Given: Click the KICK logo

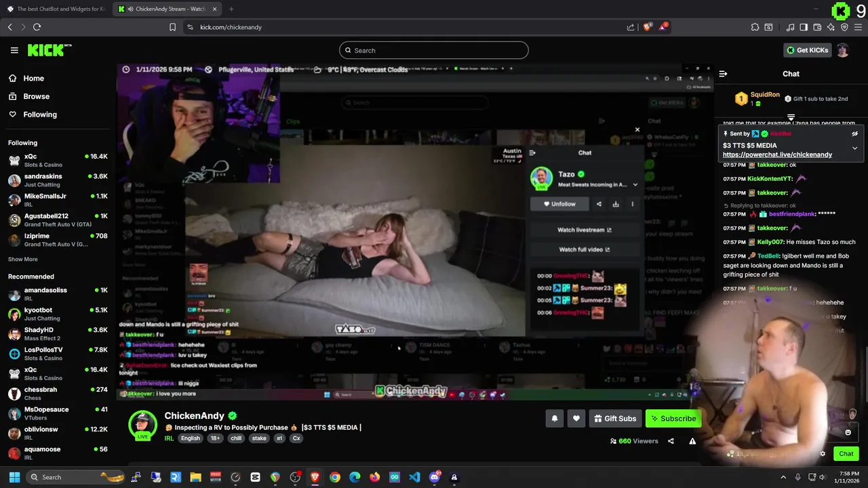Looking at the screenshot, I should 50,50.
